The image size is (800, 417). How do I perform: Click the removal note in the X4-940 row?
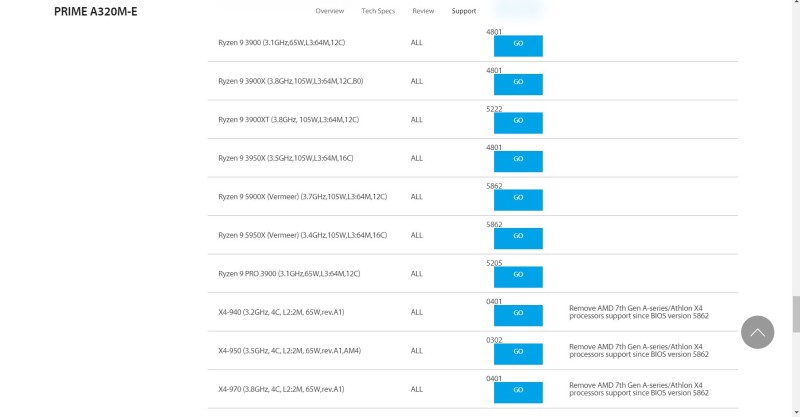tap(639, 312)
